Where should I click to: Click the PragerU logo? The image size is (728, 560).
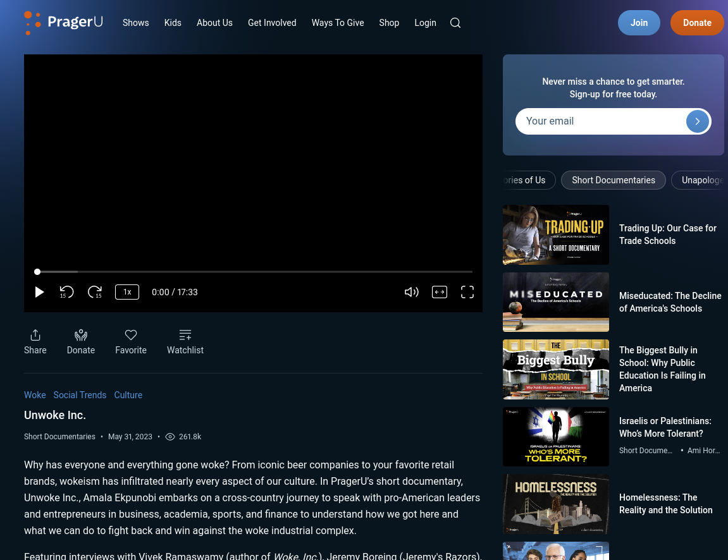click(64, 22)
